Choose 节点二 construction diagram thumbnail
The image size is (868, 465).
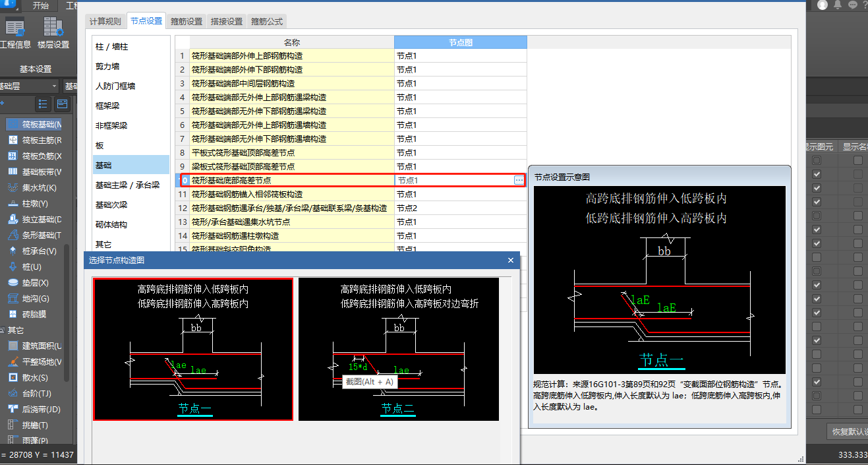pos(399,349)
